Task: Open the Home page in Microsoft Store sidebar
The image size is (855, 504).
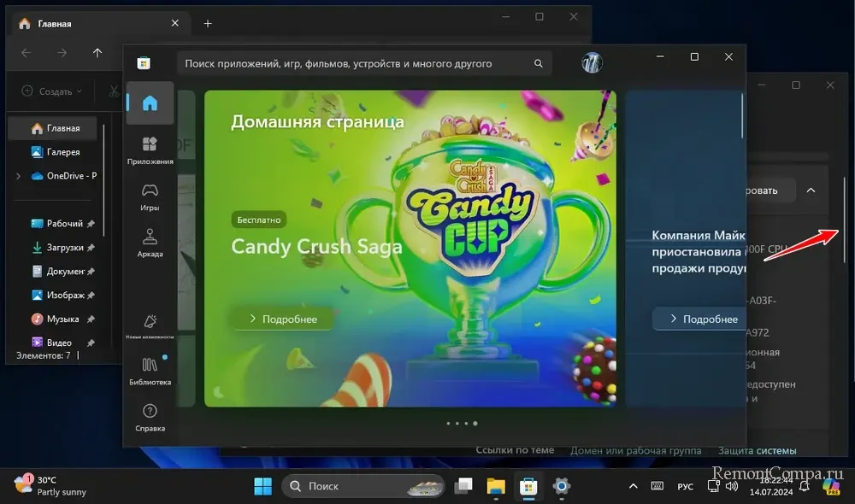Action: (150, 103)
